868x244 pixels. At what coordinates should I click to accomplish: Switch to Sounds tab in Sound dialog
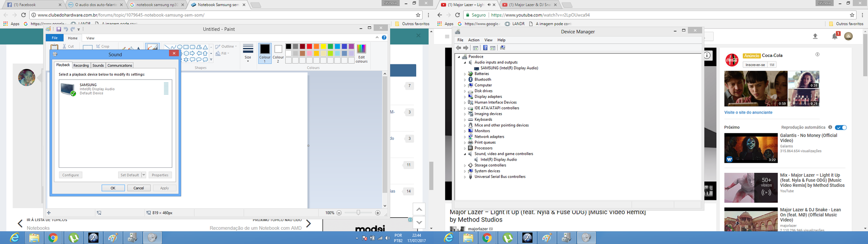pos(98,65)
